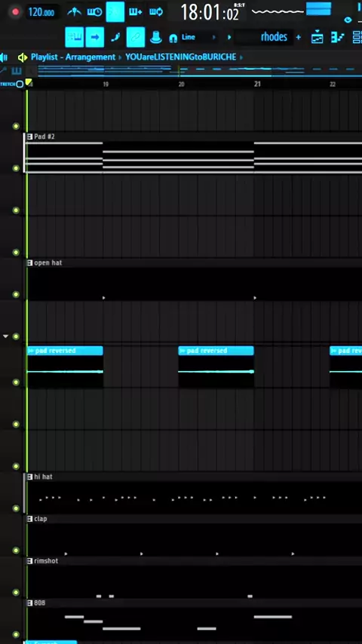Click the rimshot clip name
362x644 pixels.
(x=46, y=561)
